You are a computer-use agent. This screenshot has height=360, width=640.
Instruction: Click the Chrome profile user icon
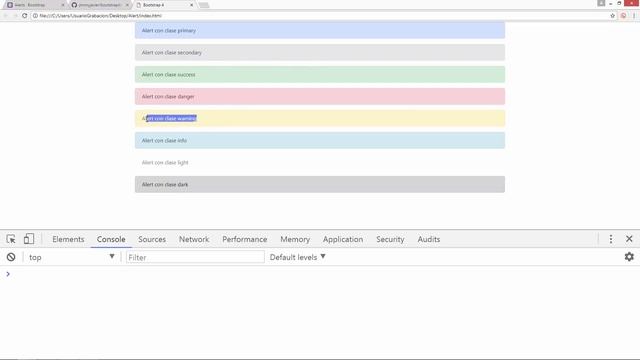tap(601, 3)
